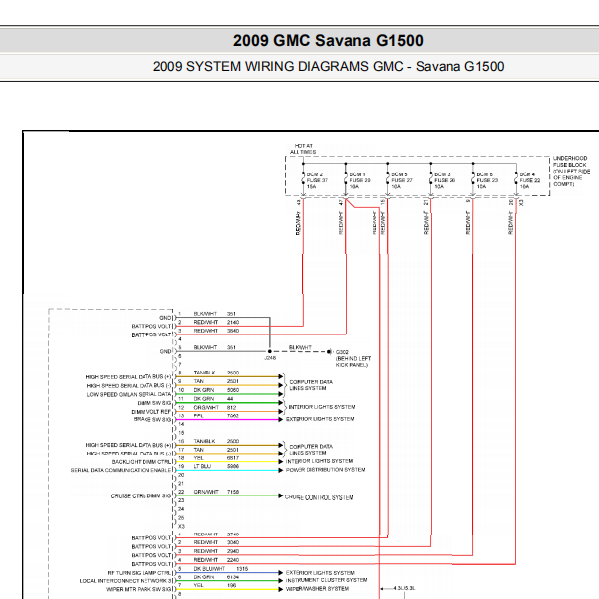599x599 pixels.
Task: Click the 'BRAKE SW SIG' pin label
Action: point(152,419)
